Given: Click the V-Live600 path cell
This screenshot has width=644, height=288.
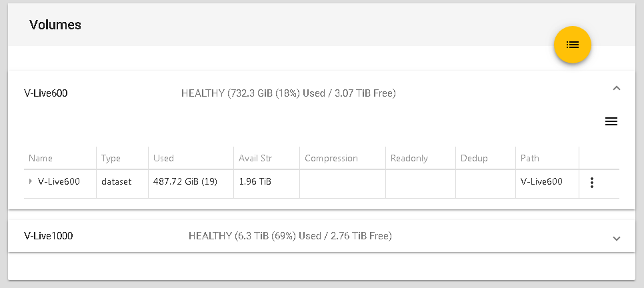Looking at the screenshot, I should [541, 181].
